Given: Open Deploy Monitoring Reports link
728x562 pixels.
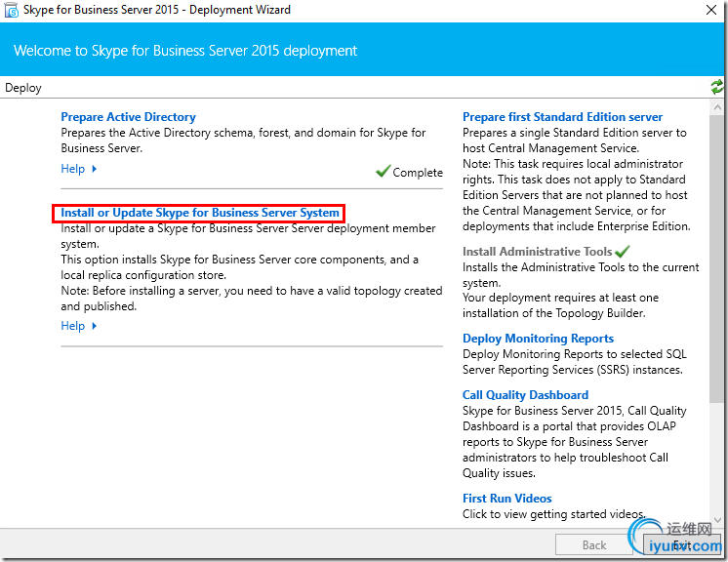Looking at the screenshot, I should [538, 339].
